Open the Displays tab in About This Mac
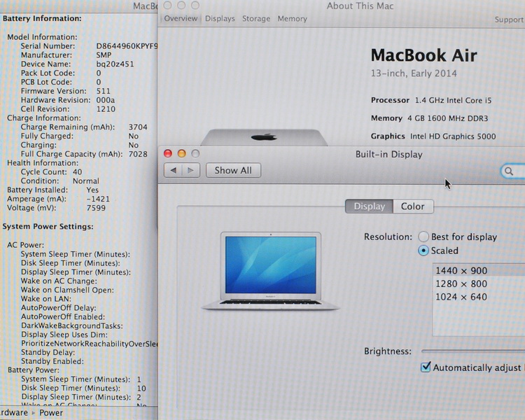 pos(220,19)
